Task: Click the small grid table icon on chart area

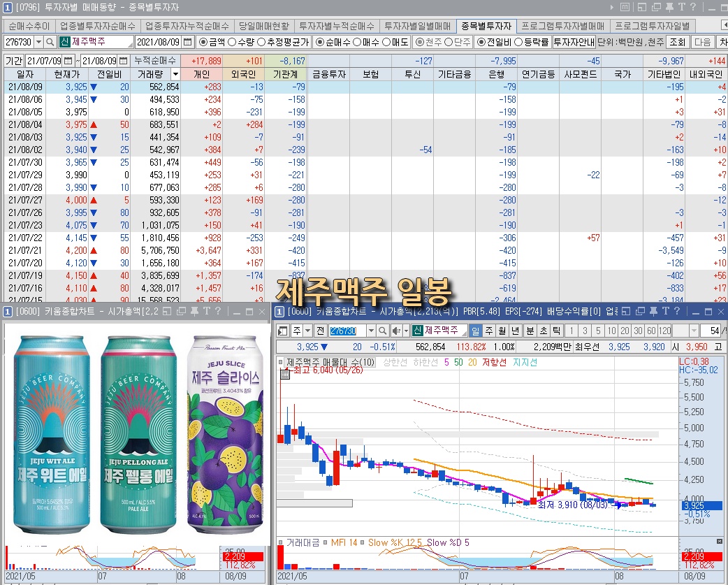Action: [285, 374]
